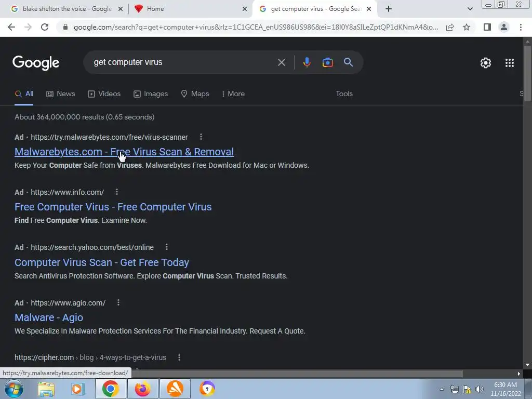The width and height of the screenshot is (532, 399).
Task: Open Google quick settings gear
Action: click(x=486, y=63)
